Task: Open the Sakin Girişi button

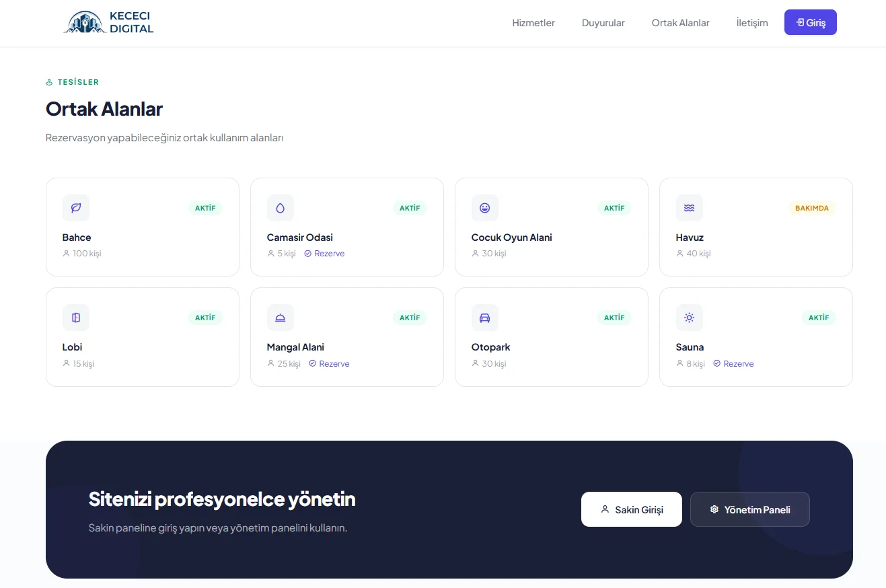Action: (632, 509)
